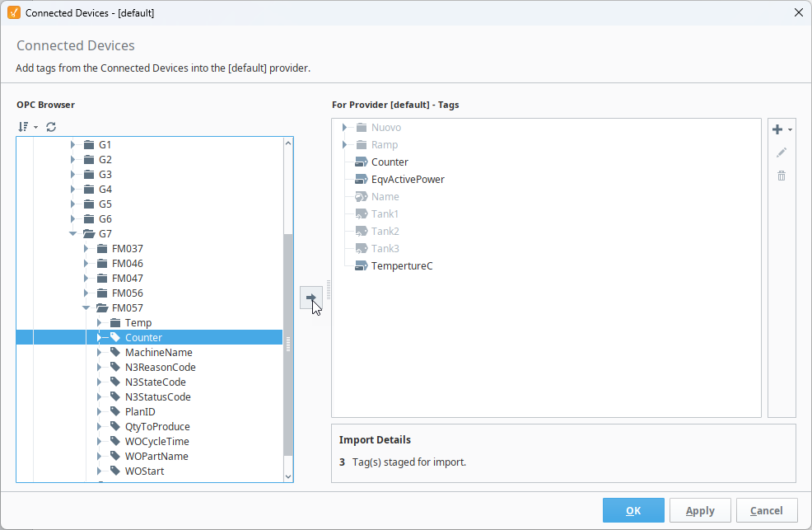Click the trash delete icon
812x530 pixels.
(x=782, y=176)
